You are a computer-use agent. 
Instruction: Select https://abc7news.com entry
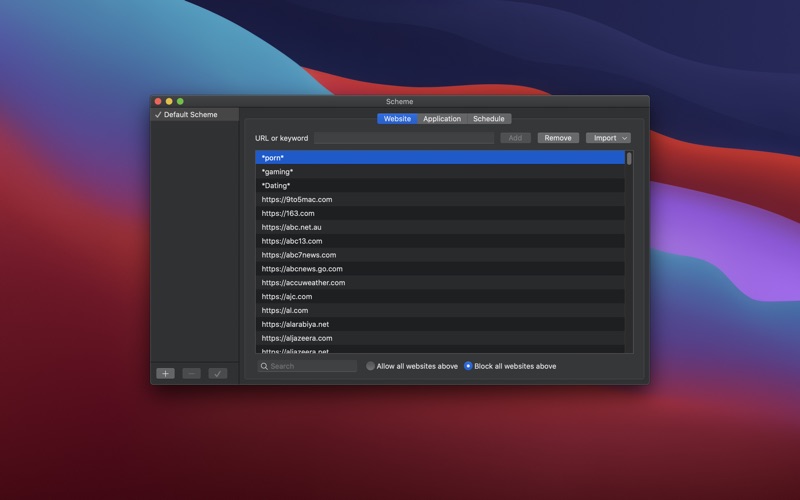coord(440,255)
